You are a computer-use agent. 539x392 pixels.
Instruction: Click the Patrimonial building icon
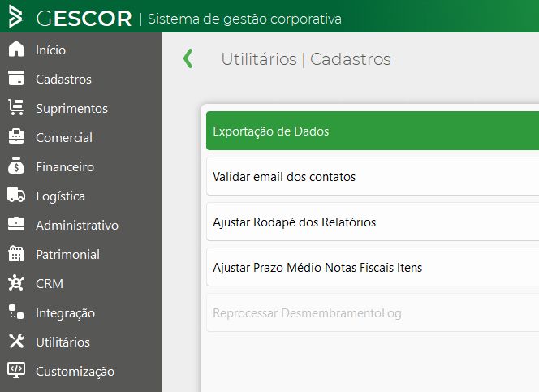click(16, 253)
